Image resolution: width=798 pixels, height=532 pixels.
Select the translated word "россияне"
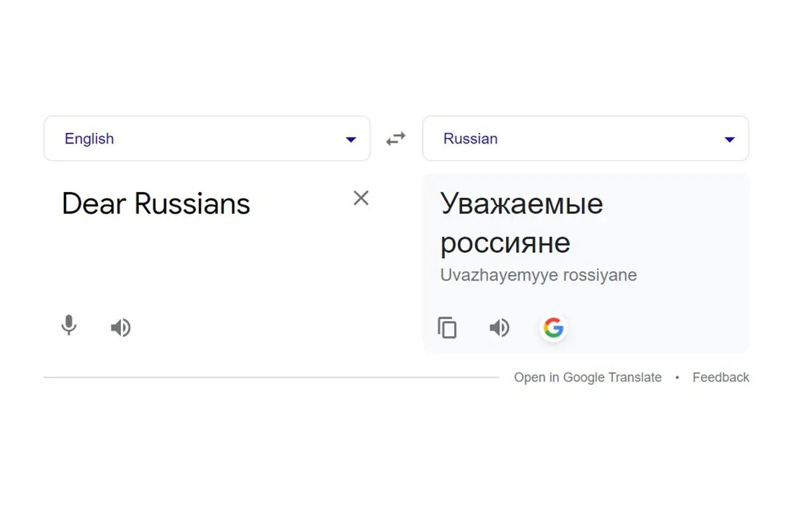[505, 243]
